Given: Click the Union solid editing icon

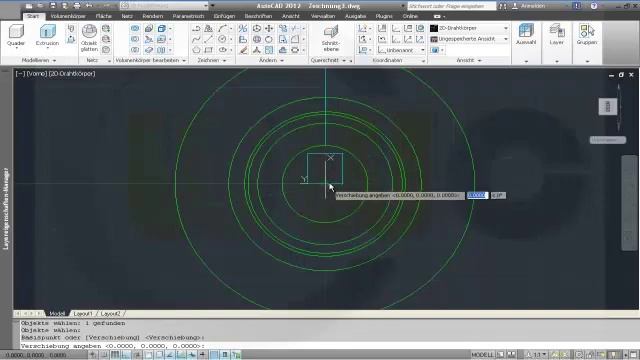Looking at the screenshot, I should [135, 28].
